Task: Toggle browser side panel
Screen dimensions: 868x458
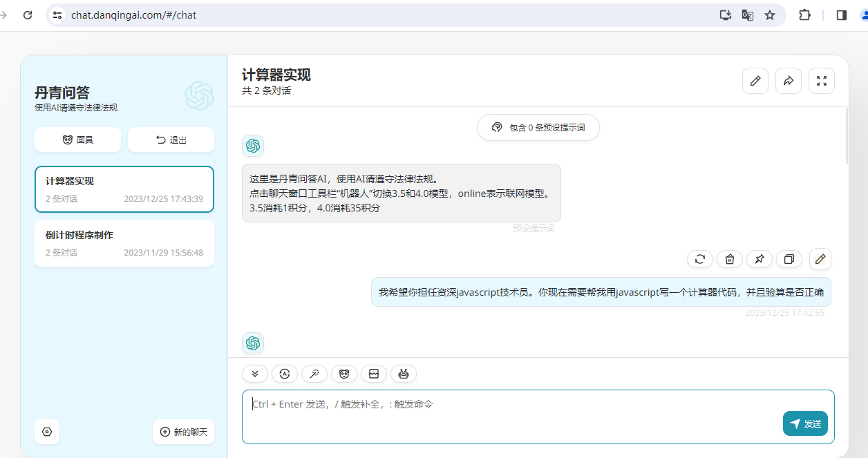Action: point(841,15)
